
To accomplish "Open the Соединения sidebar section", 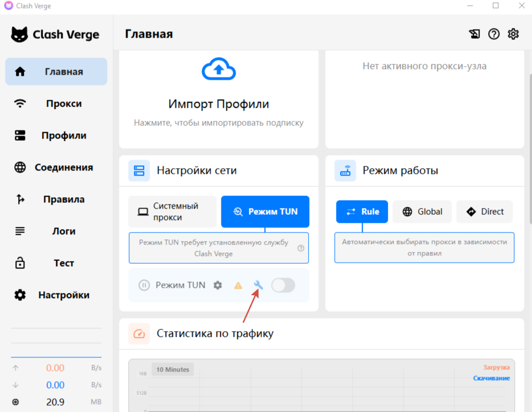I will pyautogui.click(x=56, y=168).
